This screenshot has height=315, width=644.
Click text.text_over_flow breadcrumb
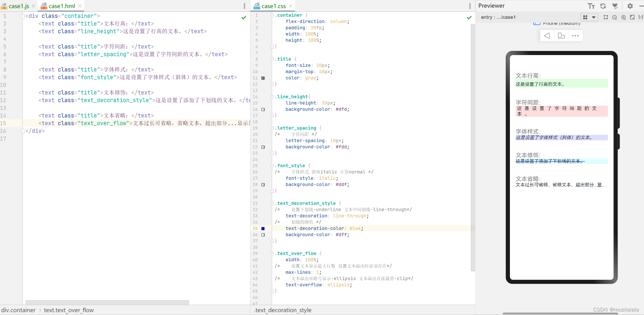pyautogui.click(x=69, y=310)
